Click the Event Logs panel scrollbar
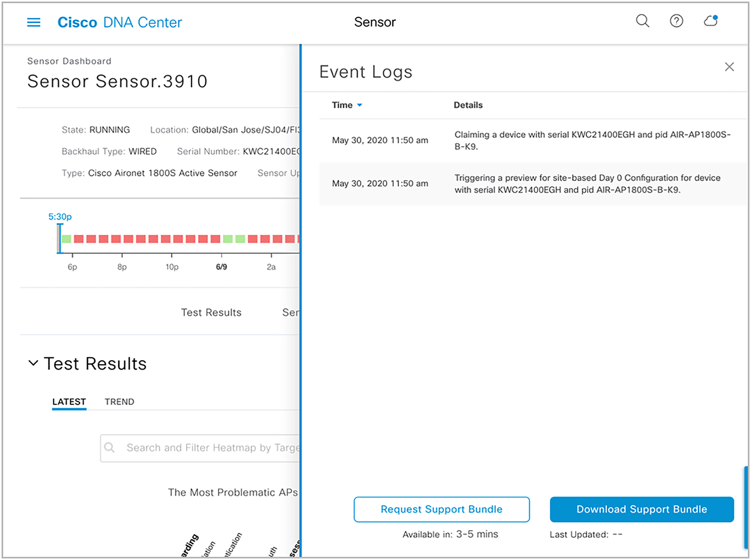The image size is (751, 560). pos(746,507)
